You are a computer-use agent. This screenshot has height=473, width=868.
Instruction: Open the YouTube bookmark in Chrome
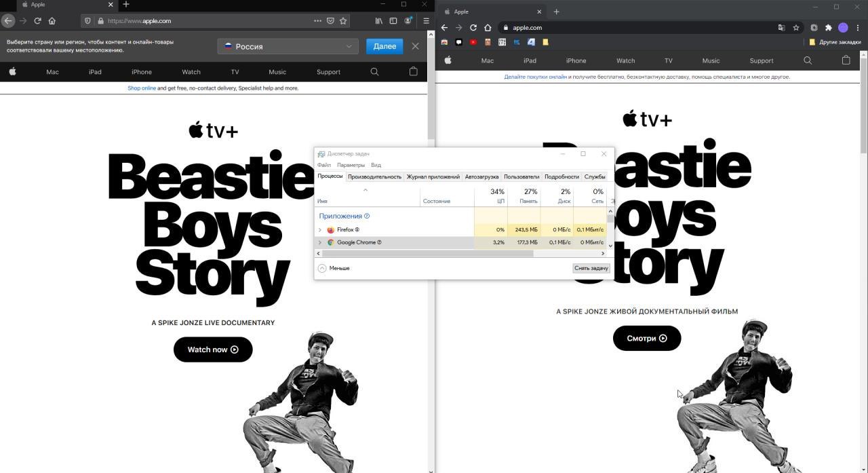click(473, 42)
